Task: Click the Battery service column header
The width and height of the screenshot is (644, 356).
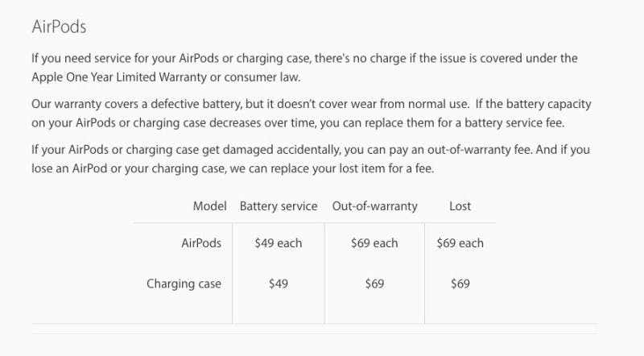Action: [279, 206]
